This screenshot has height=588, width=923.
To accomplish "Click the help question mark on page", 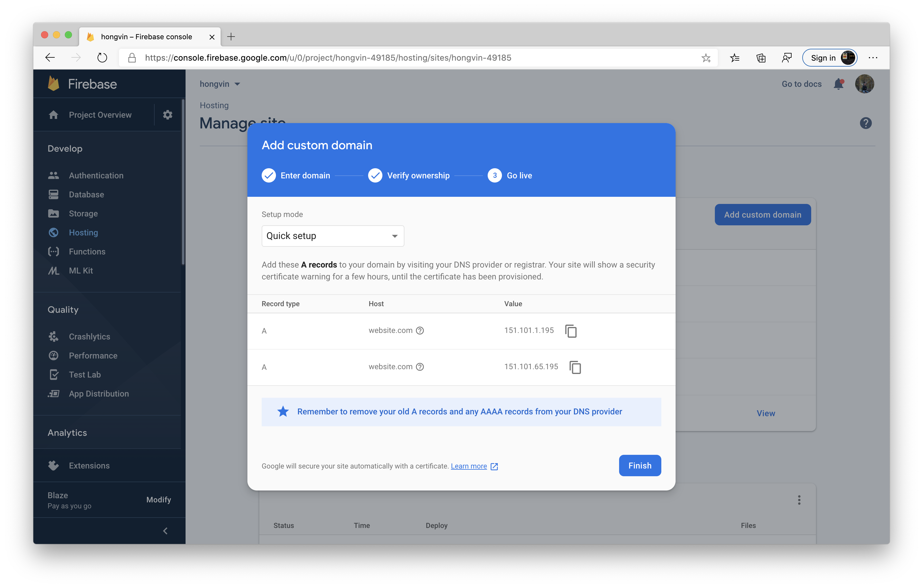I will point(866,123).
